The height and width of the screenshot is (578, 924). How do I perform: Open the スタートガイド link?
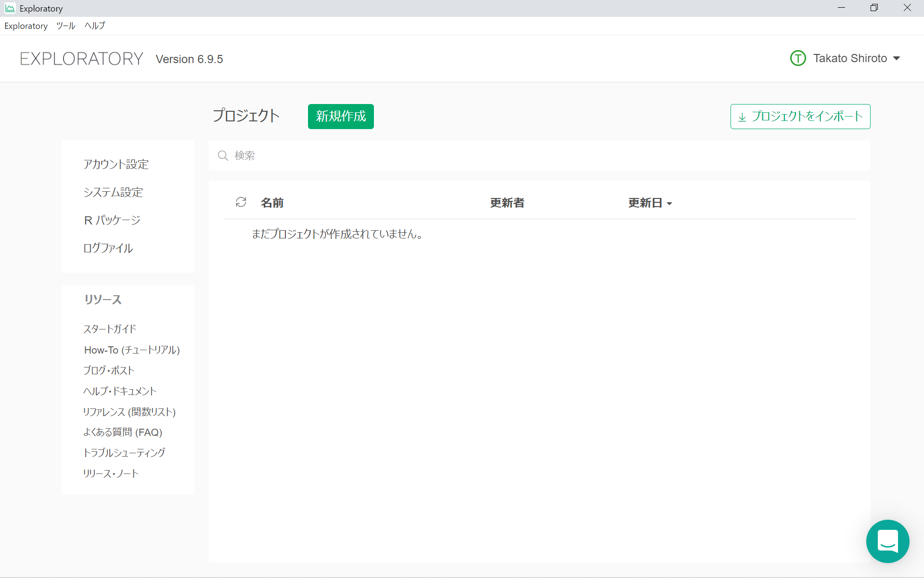click(110, 329)
